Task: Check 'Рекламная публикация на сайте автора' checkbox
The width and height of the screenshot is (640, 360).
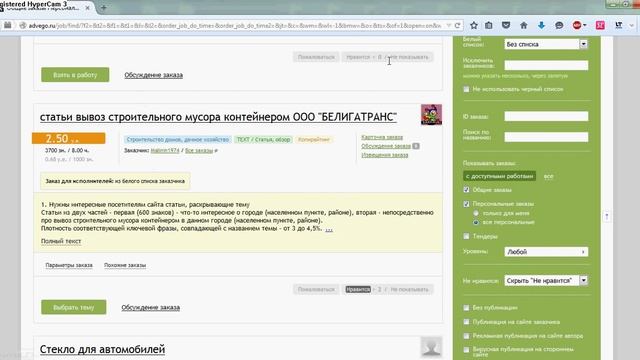Action: tap(466, 336)
